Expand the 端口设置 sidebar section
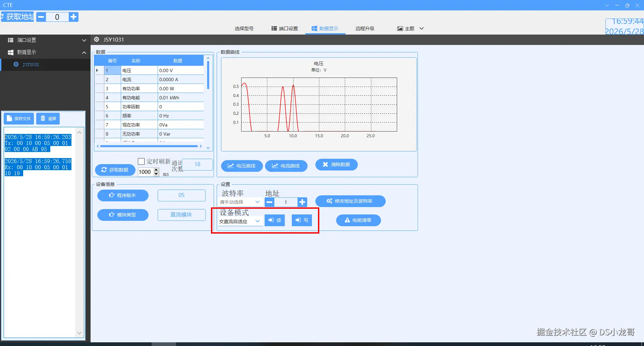This screenshot has height=346, width=644. pyautogui.click(x=45, y=40)
